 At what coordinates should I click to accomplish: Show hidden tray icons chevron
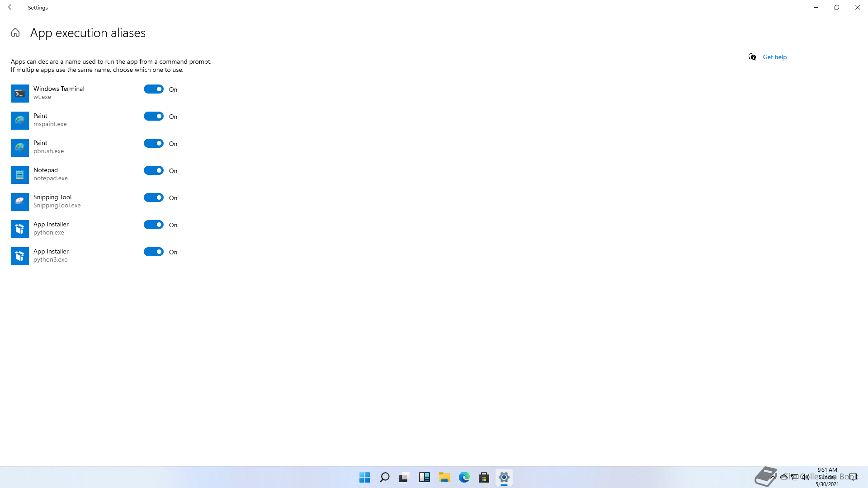pyautogui.click(x=774, y=477)
